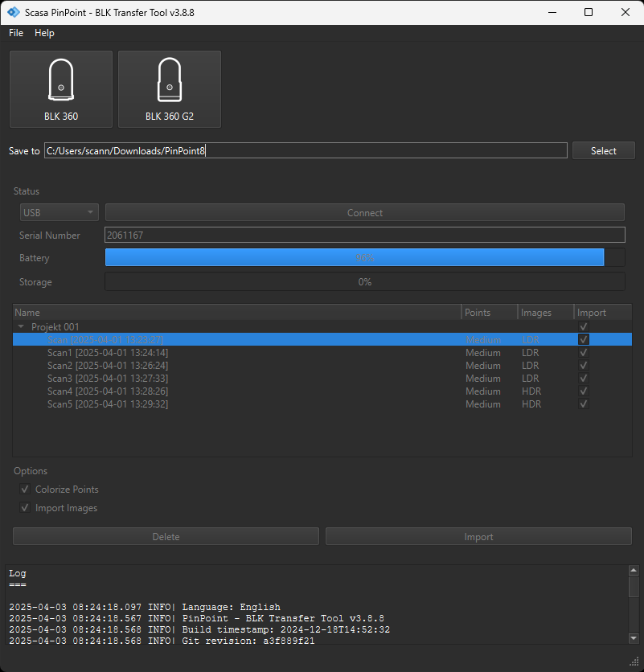644x672 pixels.
Task: Toggle import checkbox for Scan 13:23:27
Action: [583, 339]
